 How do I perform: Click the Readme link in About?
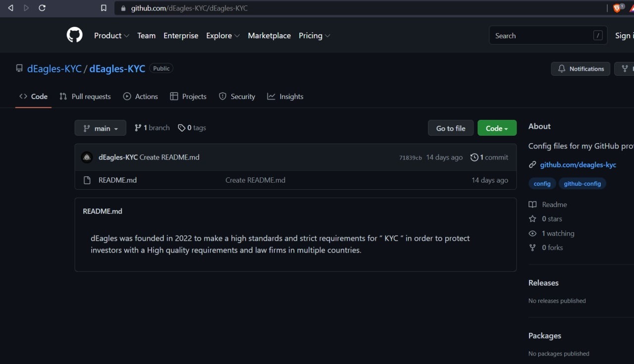(554, 205)
